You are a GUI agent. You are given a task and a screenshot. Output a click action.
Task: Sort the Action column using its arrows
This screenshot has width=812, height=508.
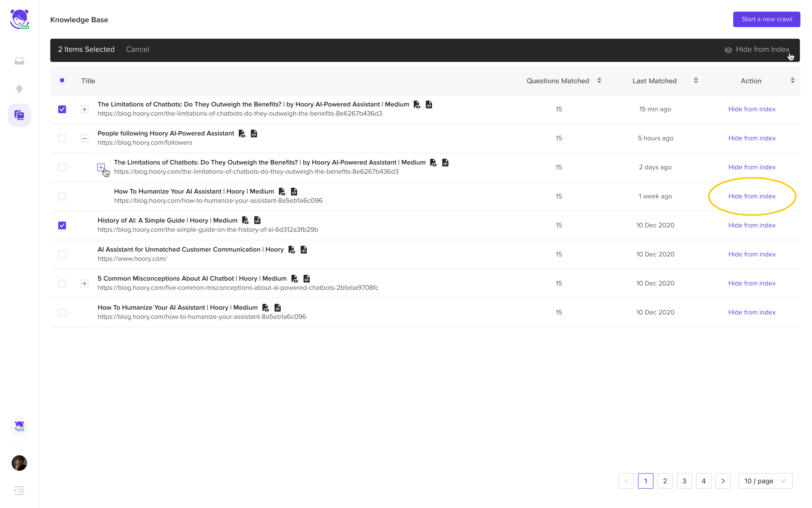[793, 81]
